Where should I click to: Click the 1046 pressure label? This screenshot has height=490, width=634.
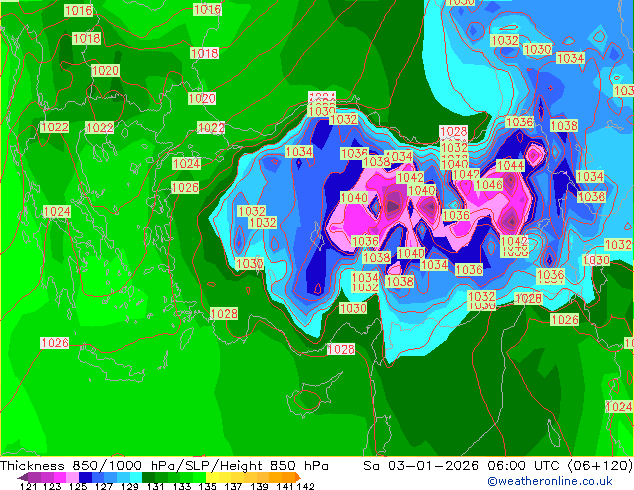tap(488, 185)
